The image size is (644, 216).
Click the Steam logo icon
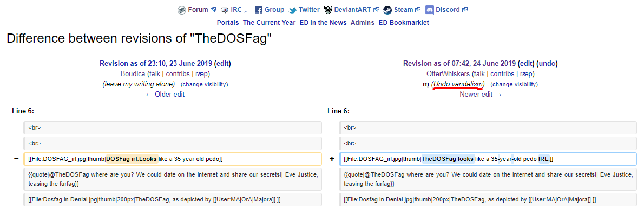(x=387, y=10)
